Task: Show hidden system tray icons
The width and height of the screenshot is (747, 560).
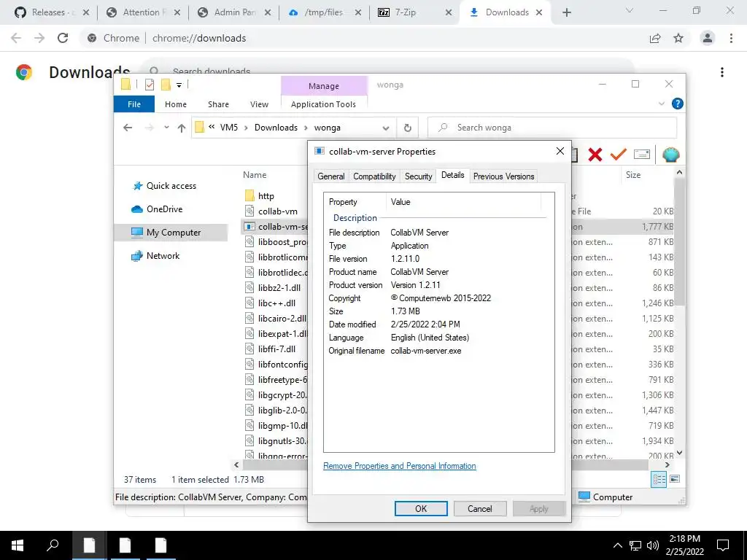Action: (617, 545)
